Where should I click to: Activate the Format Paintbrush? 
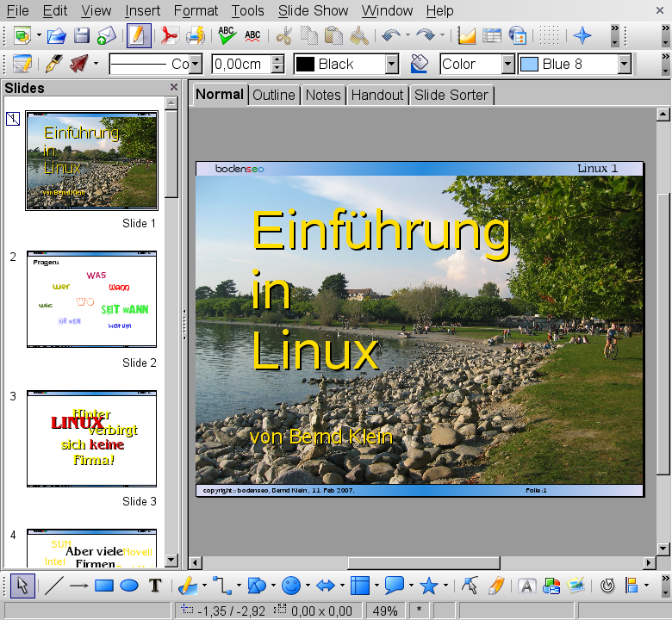pos(359,35)
